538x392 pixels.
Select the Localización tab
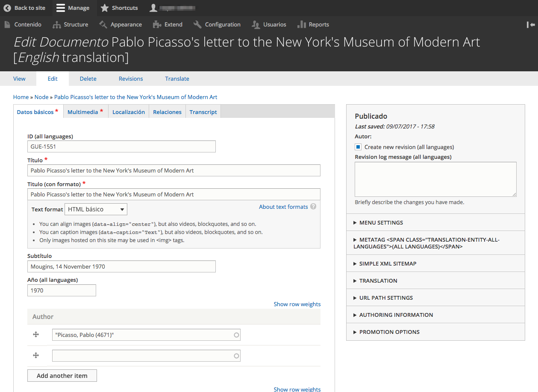coord(129,112)
